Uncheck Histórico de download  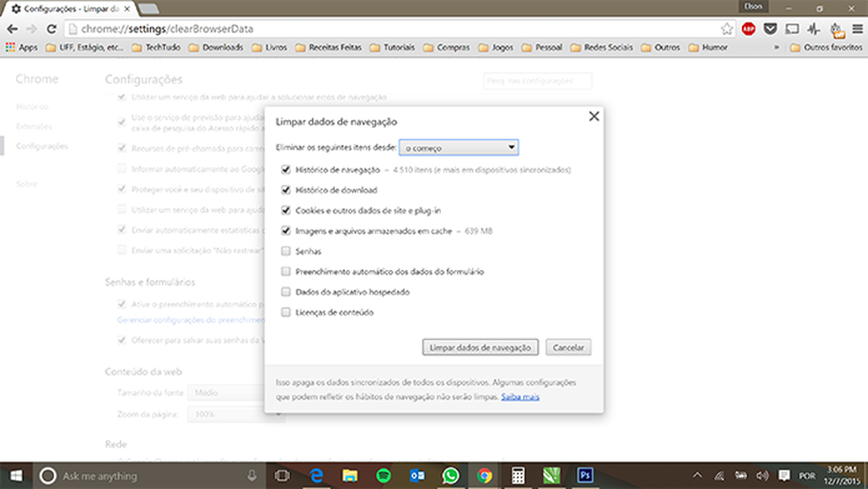pyautogui.click(x=286, y=190)
